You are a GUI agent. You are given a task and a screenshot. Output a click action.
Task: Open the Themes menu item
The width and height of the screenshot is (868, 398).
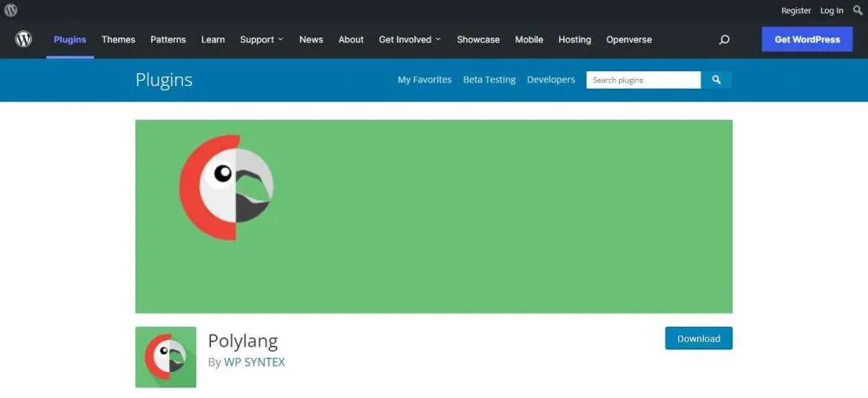click(x=118, y=40)
